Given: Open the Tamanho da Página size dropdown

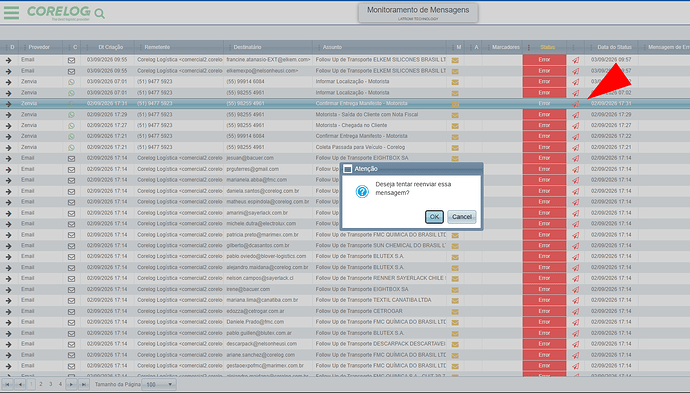Looking at the screenshot, I should click(159, 384).
